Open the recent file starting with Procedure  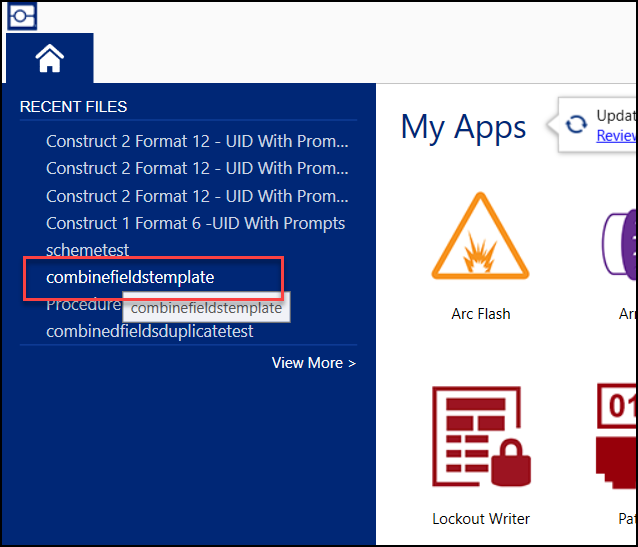[83, 304]
